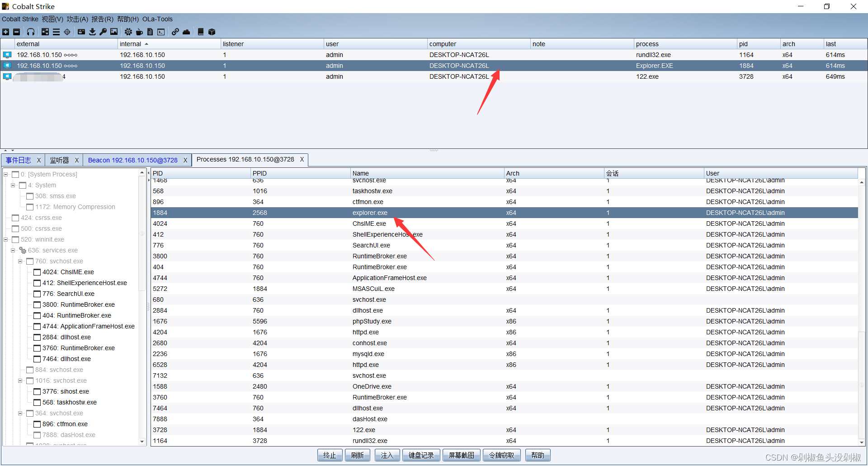The image size is (868, 466).
Task: Click the 键盘记录 keylogger button
Action: coord(421,455)
